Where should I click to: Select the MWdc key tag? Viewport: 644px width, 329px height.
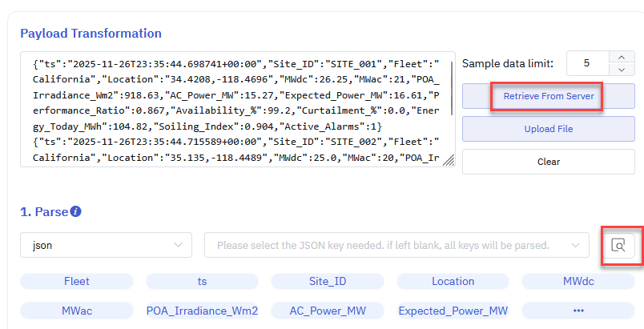coord(578,281)
